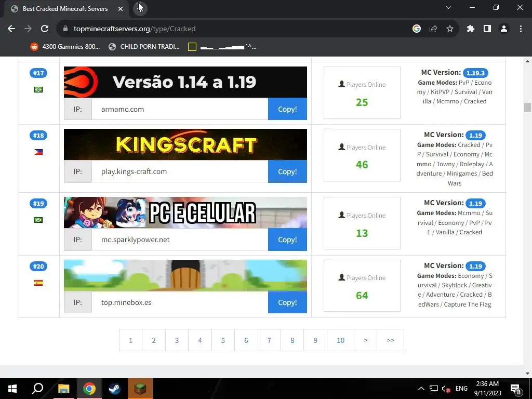Go to pagination page 7

tap(269, 340)
